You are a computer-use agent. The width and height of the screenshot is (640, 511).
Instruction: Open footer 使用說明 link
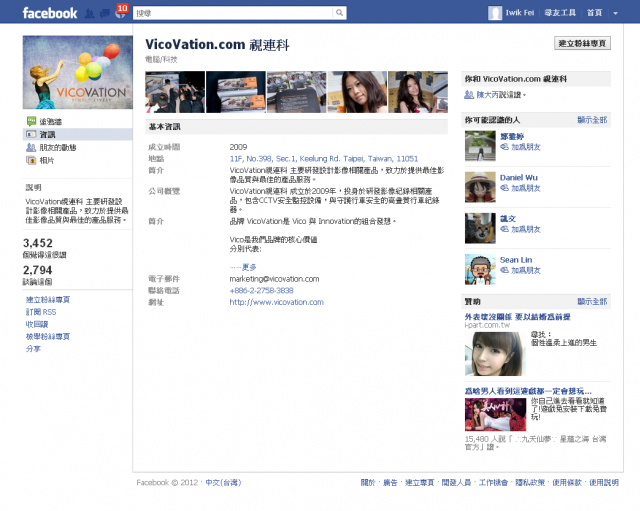point(604,483)
